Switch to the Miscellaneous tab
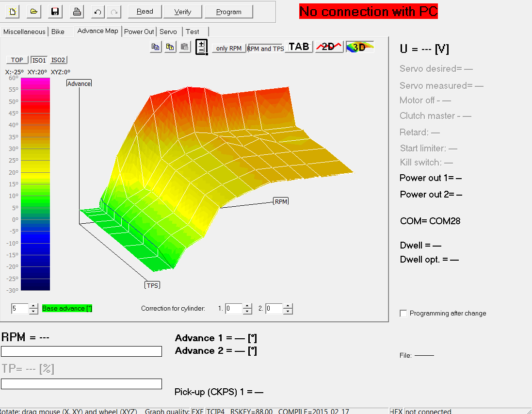The image size is (532, 414). [x=24, y=32]
